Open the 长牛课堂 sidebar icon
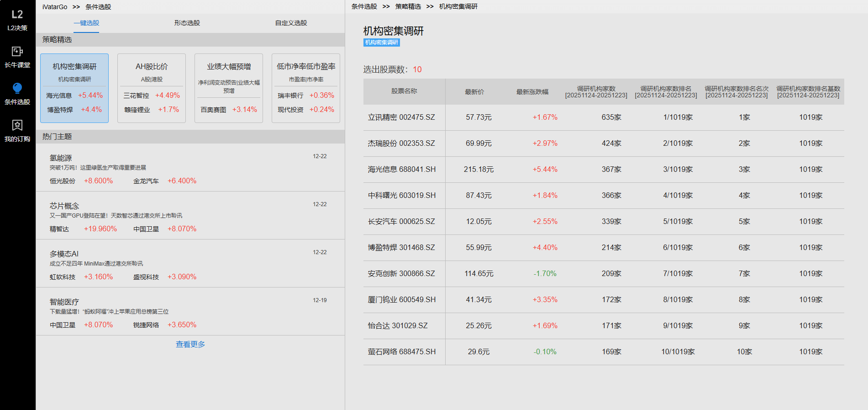Viewport: 868px width, 410px height. pyautogui.click(x=17, y=57)
